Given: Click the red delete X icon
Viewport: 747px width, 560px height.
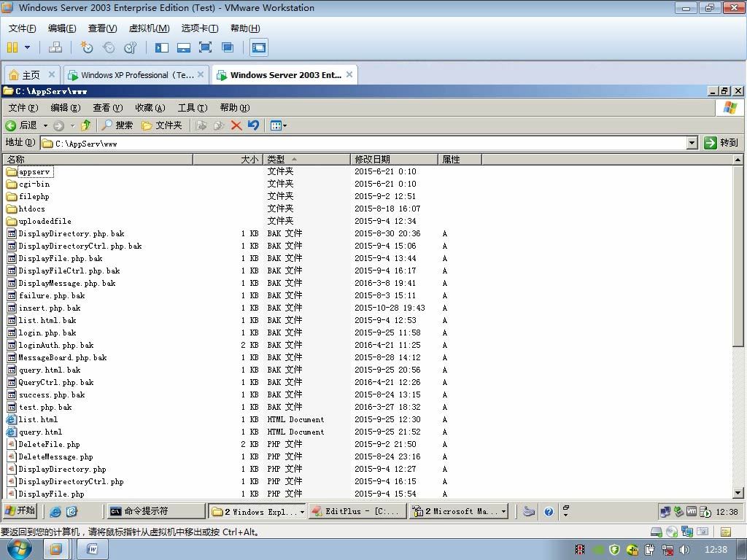Looking at the screenshot, I should pyautogui.click(x=236, y=125).
